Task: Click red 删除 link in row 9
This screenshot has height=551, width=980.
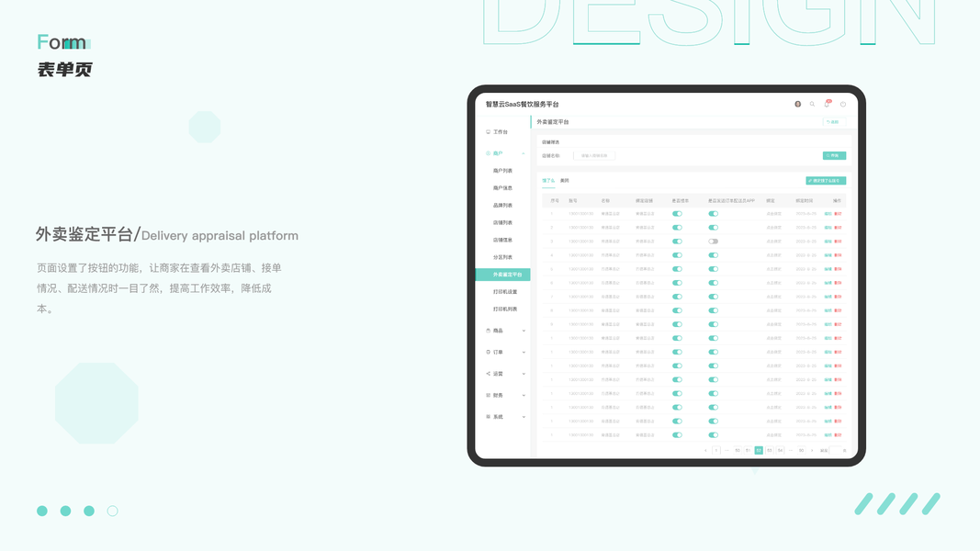Action: tap(839, 324)
